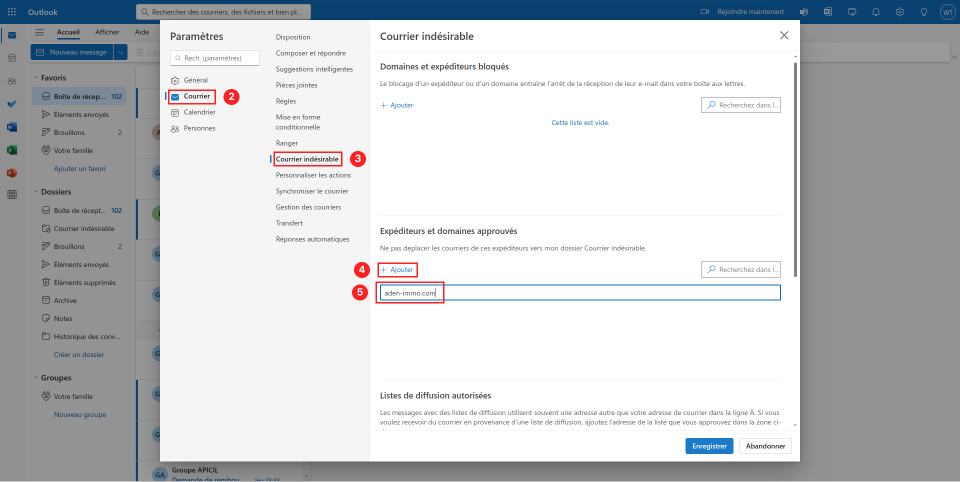
Task: Search in blocked senders list
Action: [741, 105]
